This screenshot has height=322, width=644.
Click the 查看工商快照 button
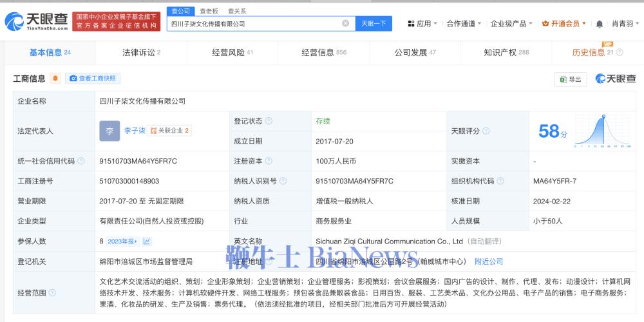click(x=93, y=79)
